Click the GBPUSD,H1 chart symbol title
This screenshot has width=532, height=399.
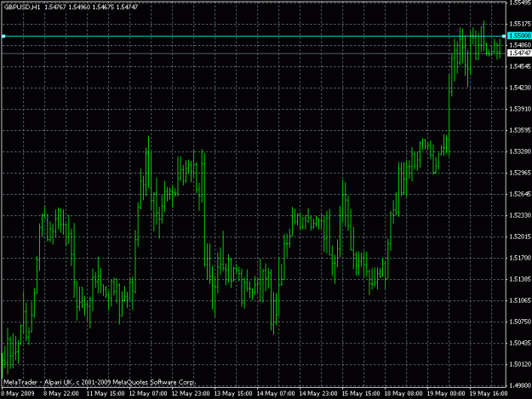point(22,7)
